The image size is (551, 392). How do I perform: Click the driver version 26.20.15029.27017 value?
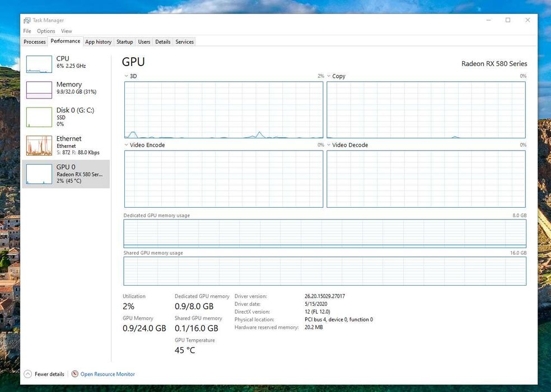click(325, 296)
